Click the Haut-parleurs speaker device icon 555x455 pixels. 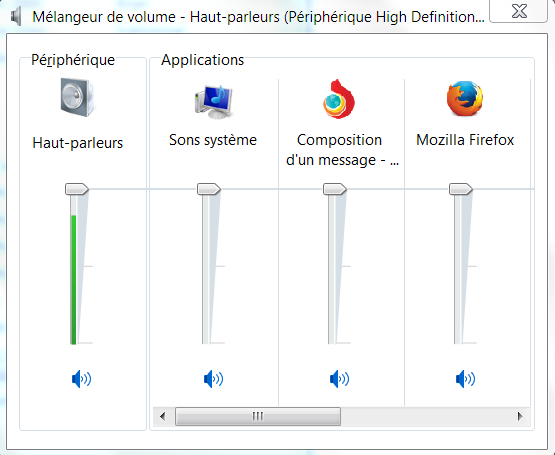(77, 97)
